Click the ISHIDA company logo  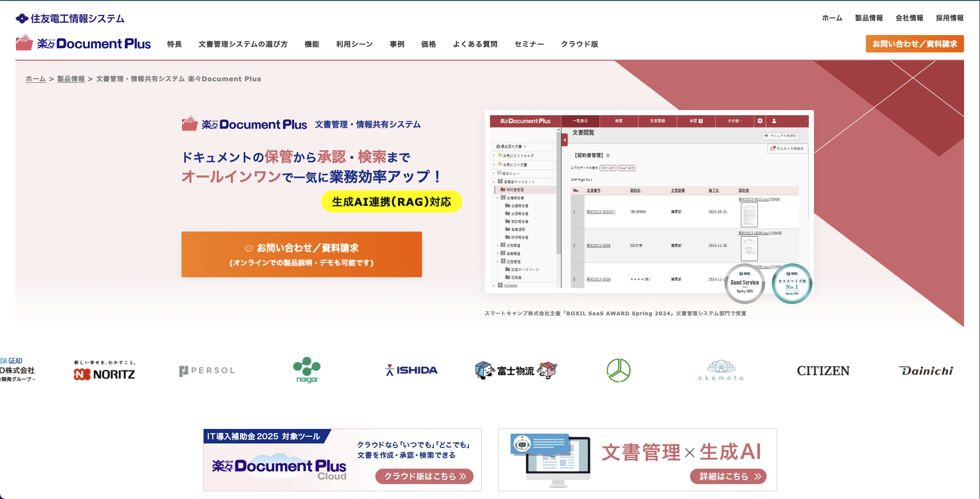[411, 370]
